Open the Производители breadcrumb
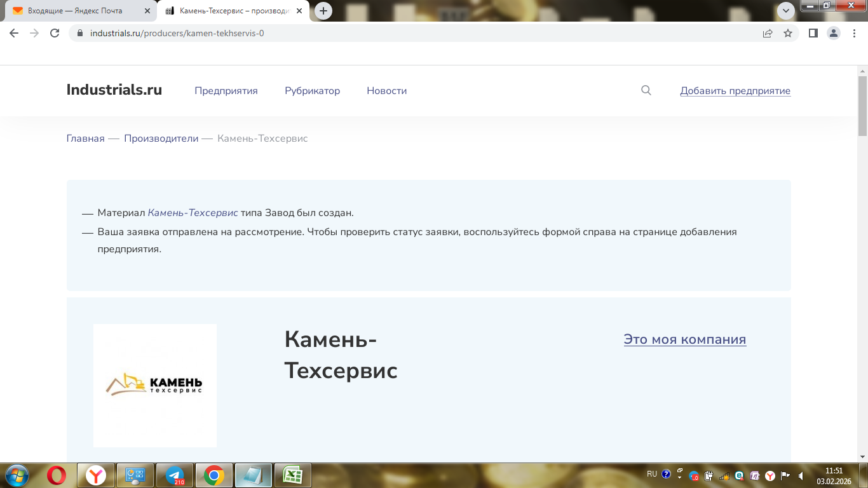Screen dimensions: 868x488 click(161, 139)
